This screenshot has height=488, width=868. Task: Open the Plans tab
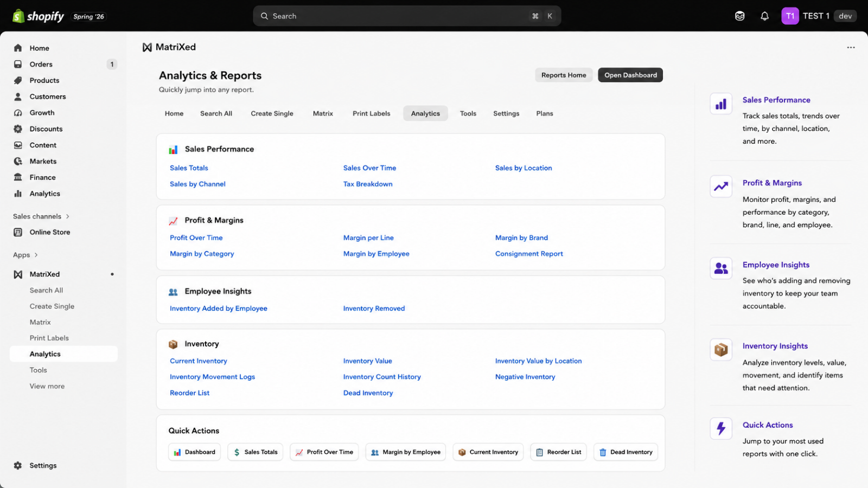[x=545, y=113]
